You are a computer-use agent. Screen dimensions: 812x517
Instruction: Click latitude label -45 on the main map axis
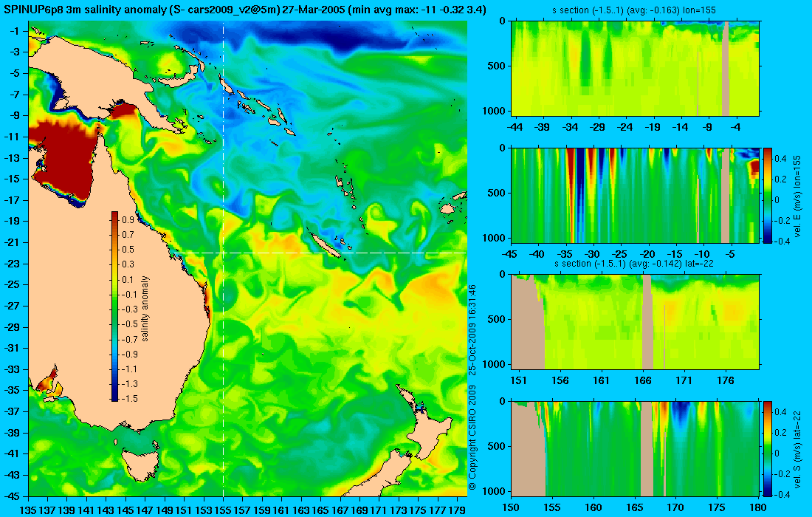(13, 496)
